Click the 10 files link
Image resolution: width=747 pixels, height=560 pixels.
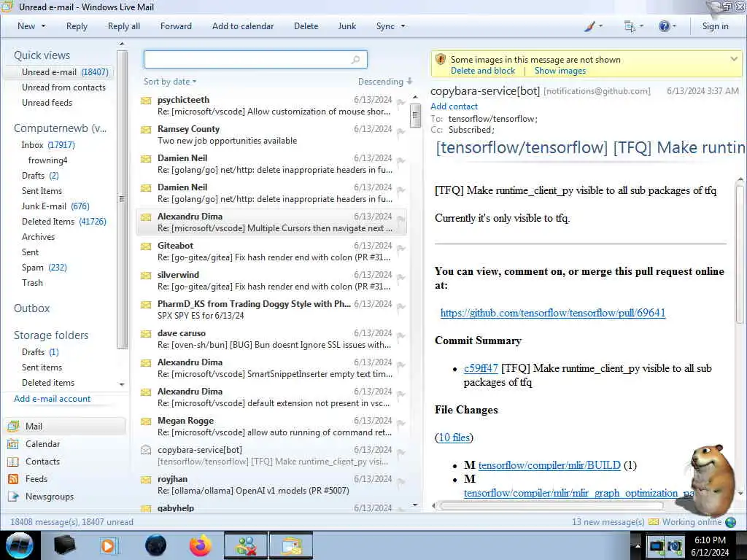(x=454, y=437)
